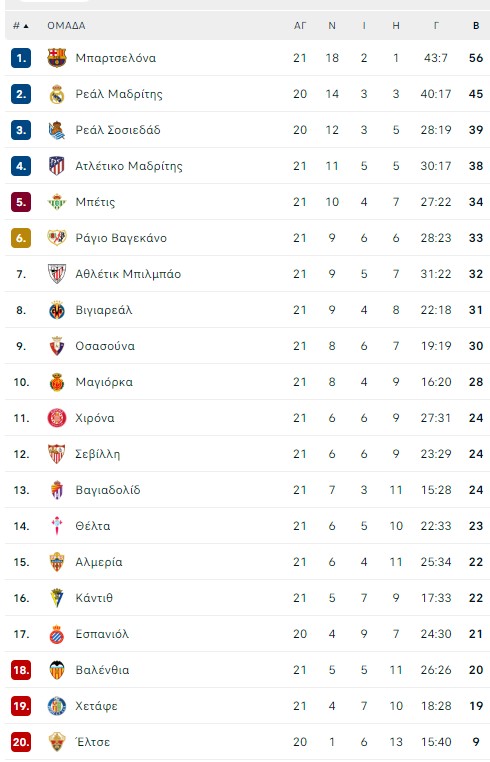This screenshot has height=762, width=490.
Task: Open the Ρεάλ Μαδρίτης team link
Action: click(x=119, y=94)
